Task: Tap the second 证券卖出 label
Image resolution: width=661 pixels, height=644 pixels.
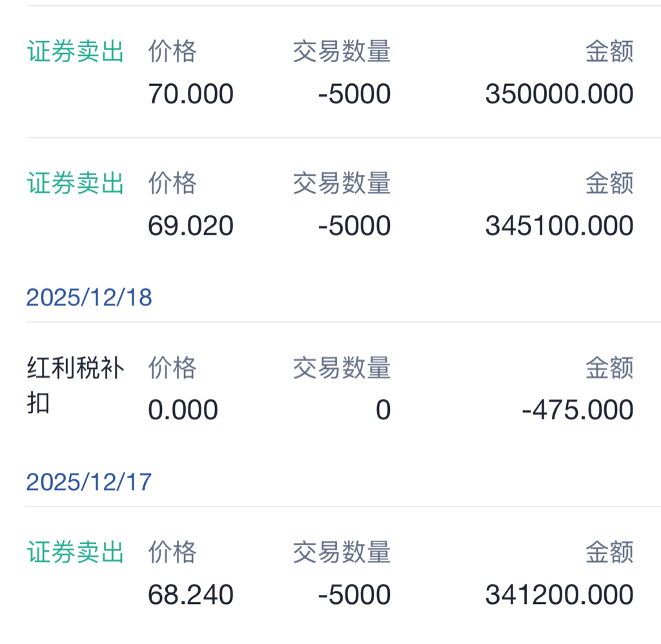Action: (75, 183)
